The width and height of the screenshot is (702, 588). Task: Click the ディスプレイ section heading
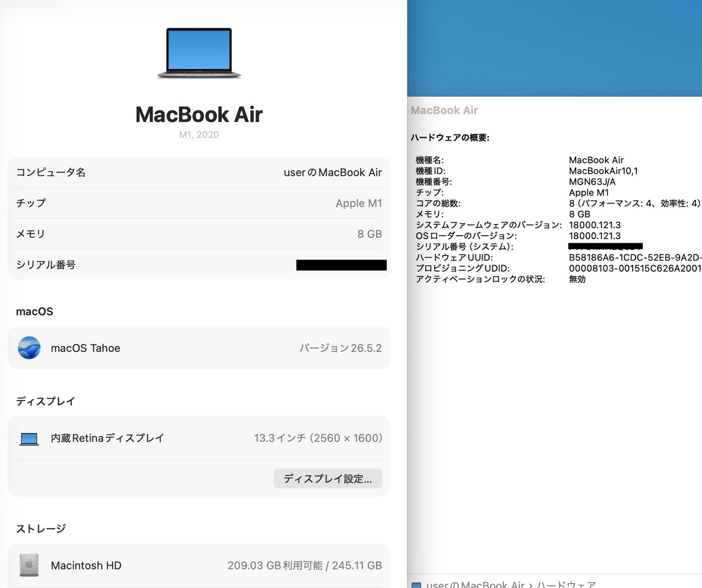point(46,401)
